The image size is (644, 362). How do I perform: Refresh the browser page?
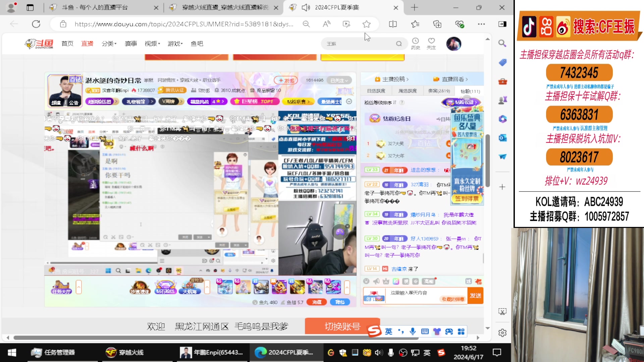point(36,24)
